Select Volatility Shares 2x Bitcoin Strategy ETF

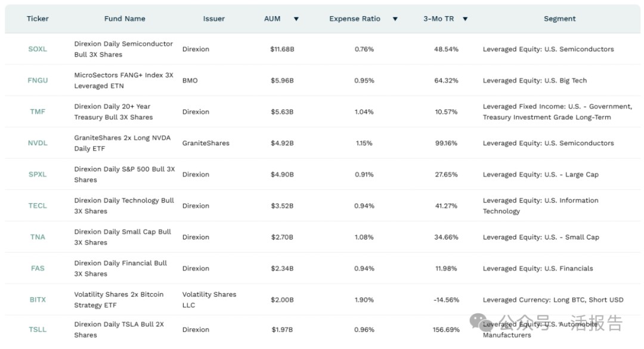pyautogui.click(x=119, y=300)
